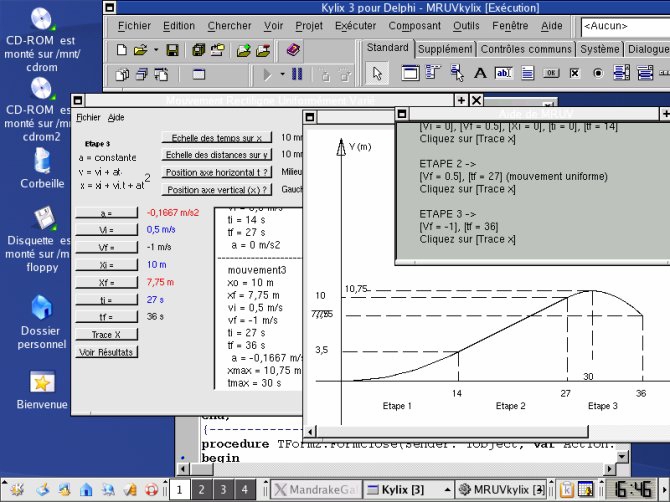The image size is (670, 502).
Task: Open the Chercher menu
Action: click(x=229, y=26)
